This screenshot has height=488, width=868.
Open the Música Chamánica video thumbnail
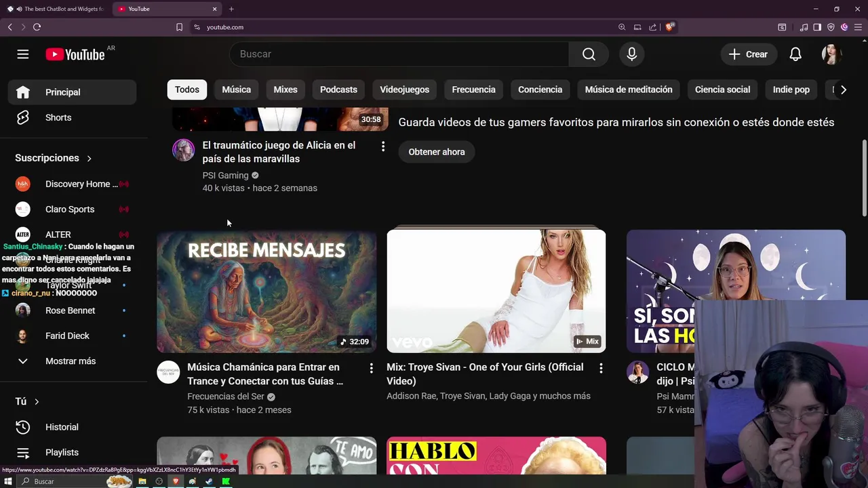coord(267,291)
